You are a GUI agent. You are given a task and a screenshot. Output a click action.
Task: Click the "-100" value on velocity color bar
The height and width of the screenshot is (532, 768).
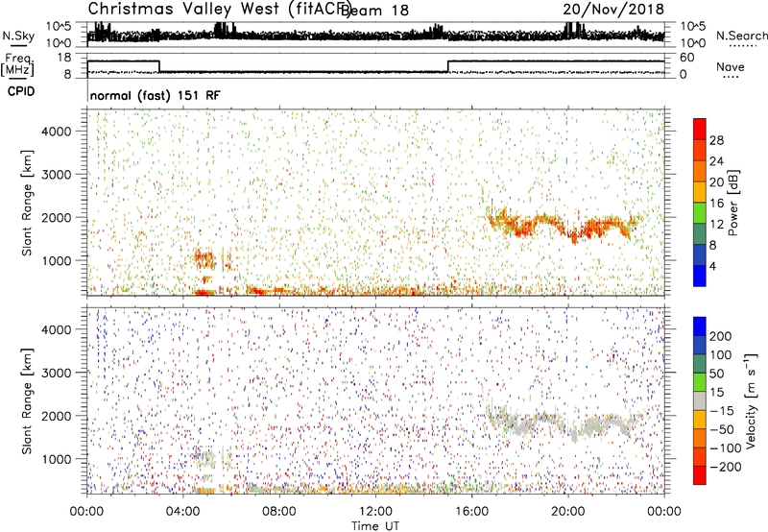click(726, 448)
